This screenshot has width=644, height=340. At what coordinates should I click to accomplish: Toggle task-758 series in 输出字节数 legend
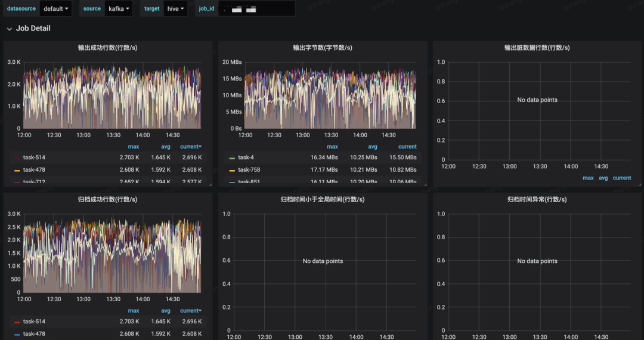coord(249,170)
